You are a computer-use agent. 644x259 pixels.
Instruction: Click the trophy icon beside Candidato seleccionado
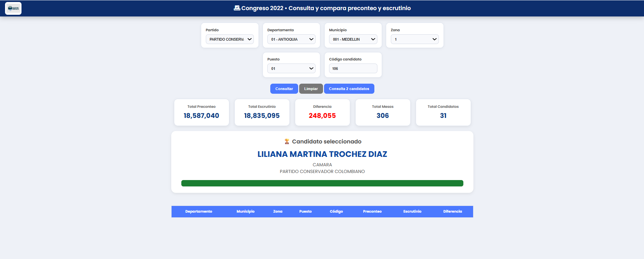[287, 141]
